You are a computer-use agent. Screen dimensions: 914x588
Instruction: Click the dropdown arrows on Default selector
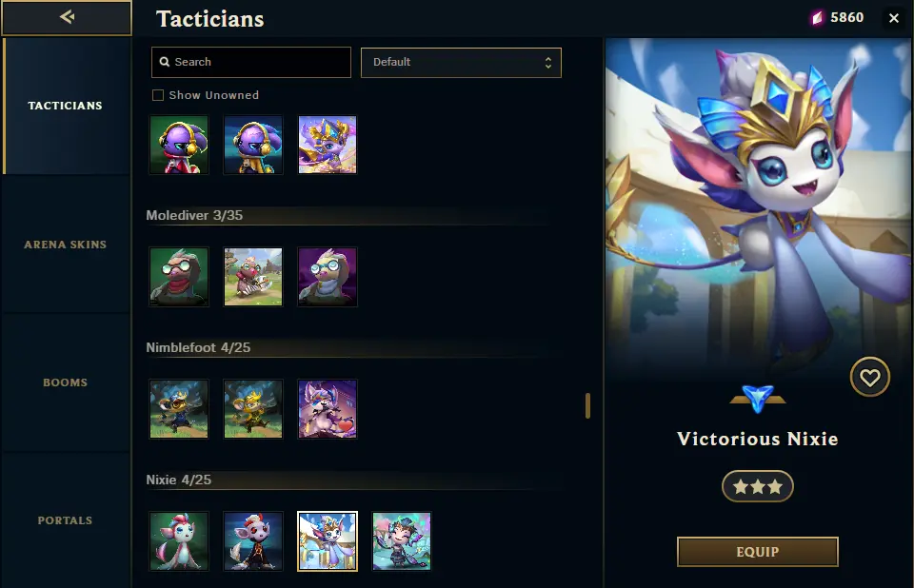[x=548, y=63]
